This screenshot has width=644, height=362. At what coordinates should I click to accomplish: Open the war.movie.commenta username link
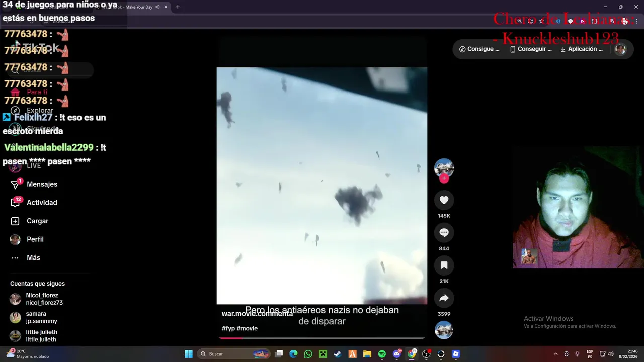257,313
